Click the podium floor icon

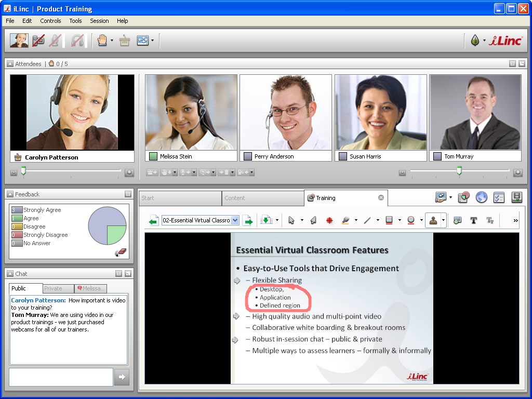[x=124, y=41]
